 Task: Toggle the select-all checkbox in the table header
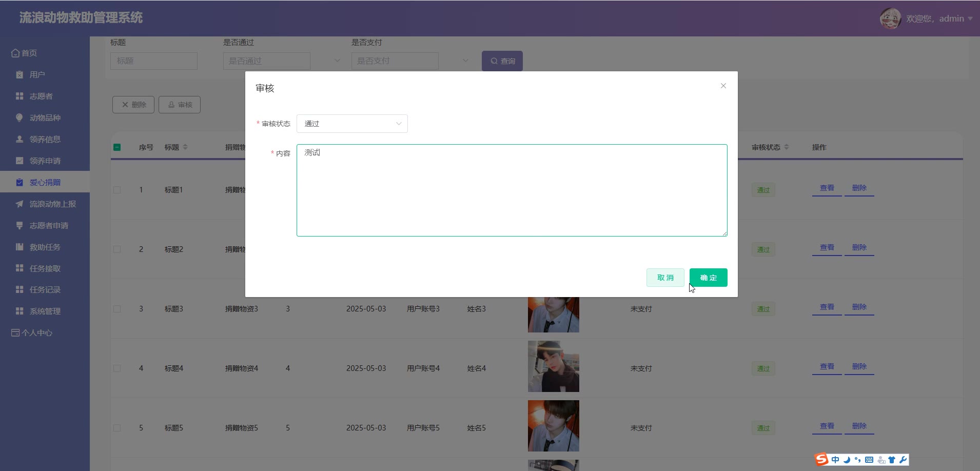tap(117, 147)
